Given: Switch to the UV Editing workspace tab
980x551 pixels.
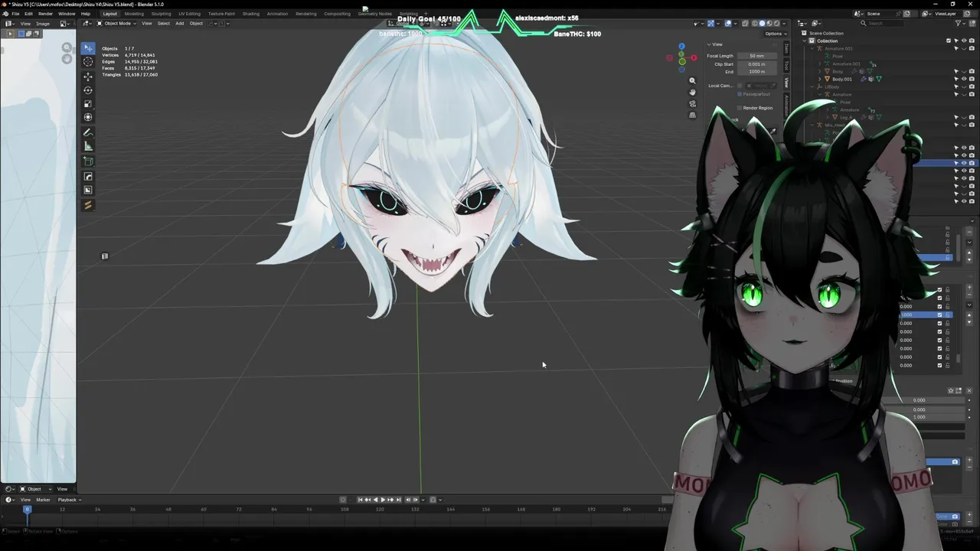Looking at the screenshot, I should tap(189, 14).
